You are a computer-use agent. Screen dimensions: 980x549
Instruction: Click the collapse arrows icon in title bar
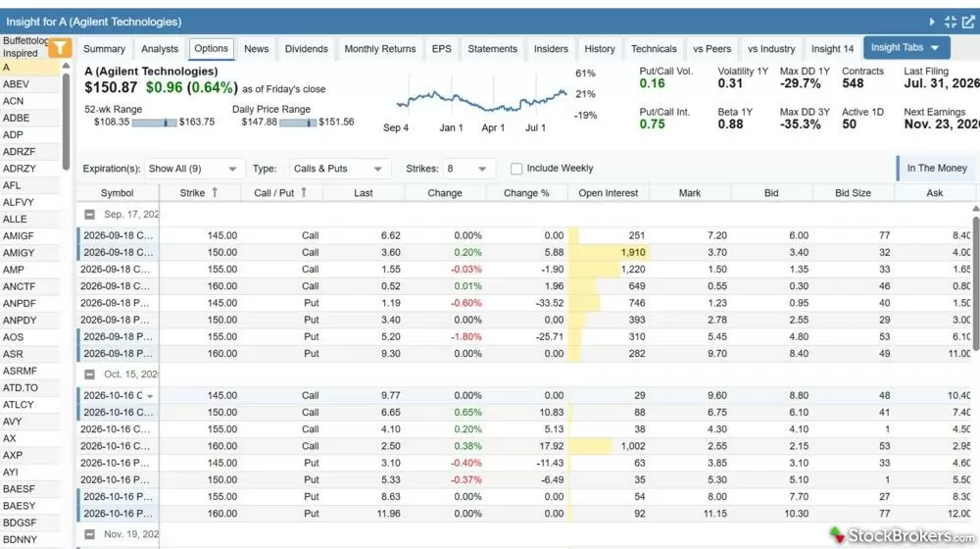tap(950, 22)
